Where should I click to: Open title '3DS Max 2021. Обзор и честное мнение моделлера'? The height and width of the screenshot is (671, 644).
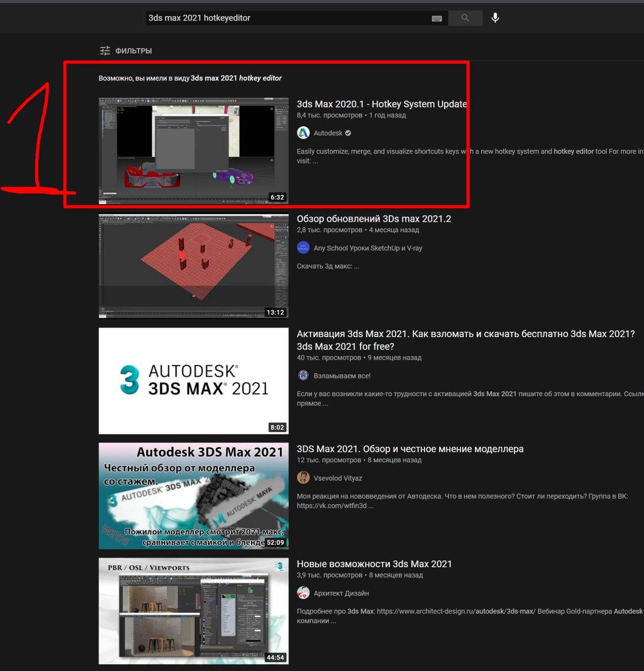(x=410, y=449)
